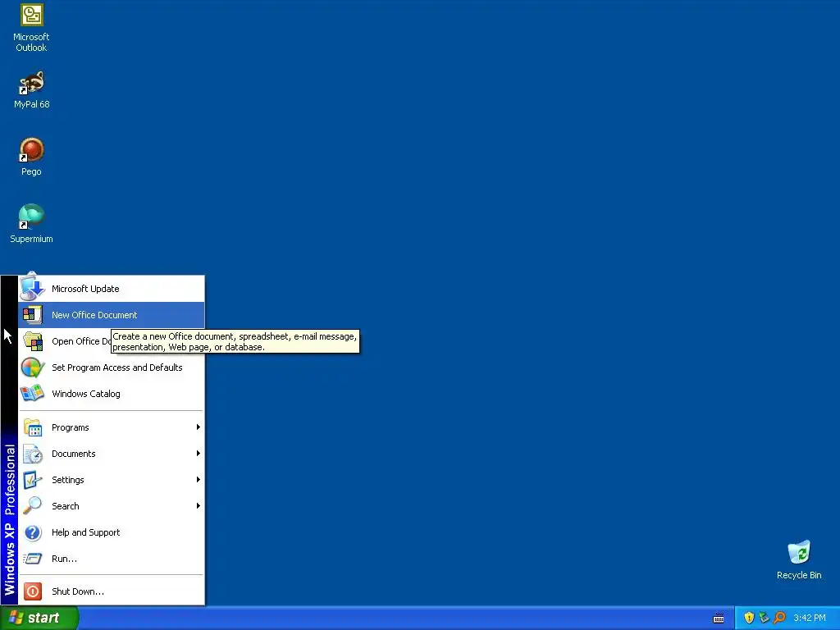
Task: Open Set Program Access and Defaults
Action: click(x=112, y=367)
